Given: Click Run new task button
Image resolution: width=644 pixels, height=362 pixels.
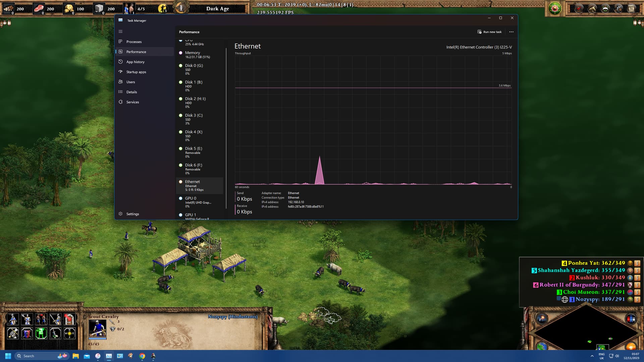Looking at the screenshot, I should click(x=489, y=32).
